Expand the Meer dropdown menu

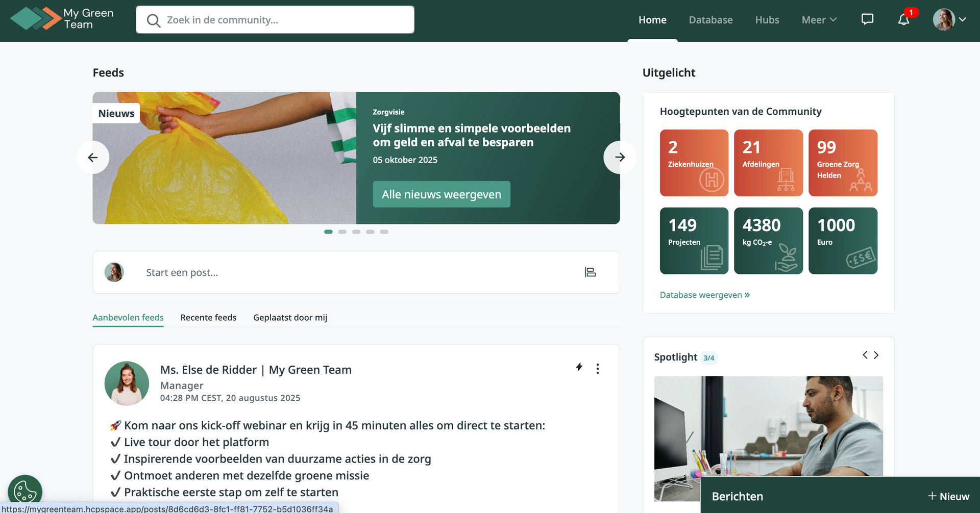pos(819,20)
